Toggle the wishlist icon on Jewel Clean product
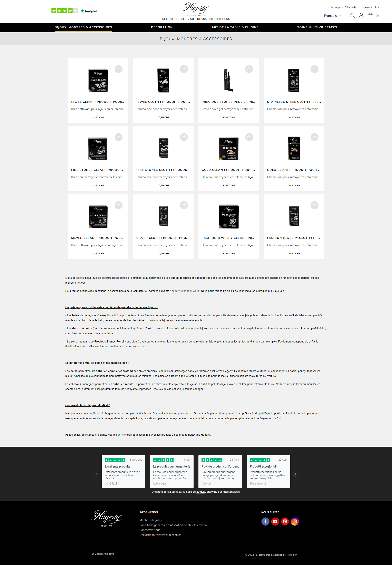 [118, 69]
